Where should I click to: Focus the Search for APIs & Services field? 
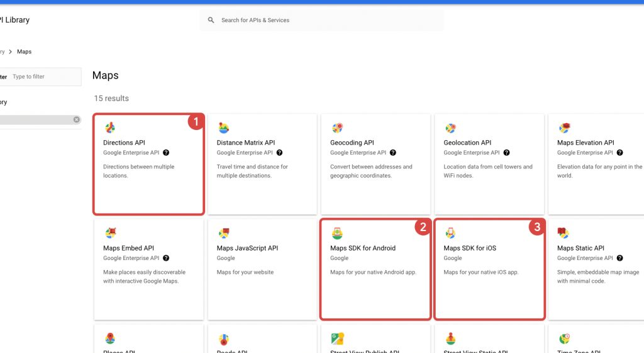(x=327, y=20)
